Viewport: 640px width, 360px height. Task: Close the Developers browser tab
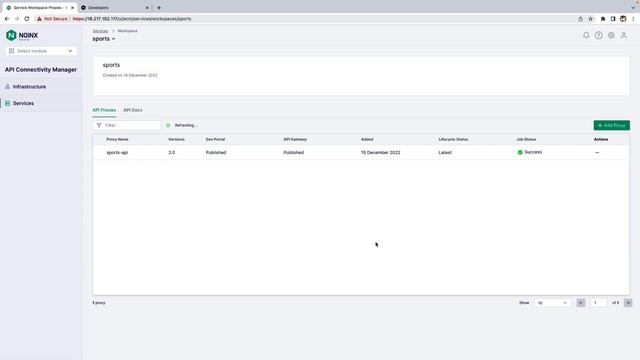click(x=147, y=8)
